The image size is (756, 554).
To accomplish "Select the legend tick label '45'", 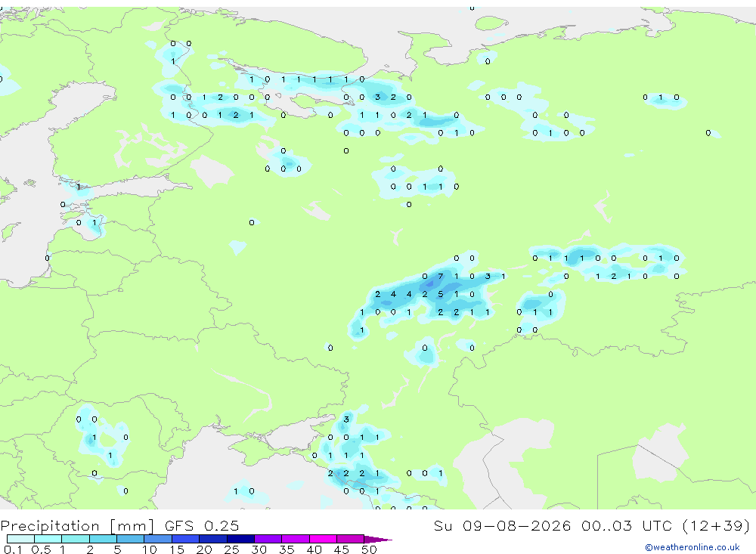I will point(342,549).
